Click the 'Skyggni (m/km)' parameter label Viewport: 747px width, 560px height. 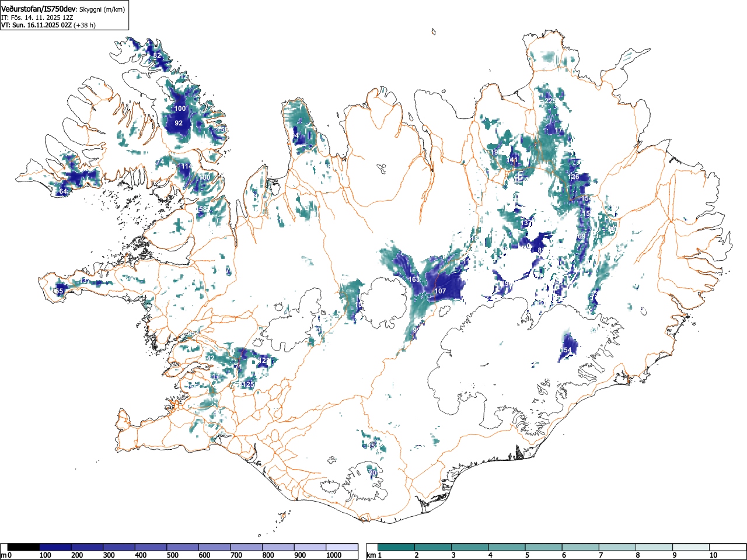pos(102,9)
